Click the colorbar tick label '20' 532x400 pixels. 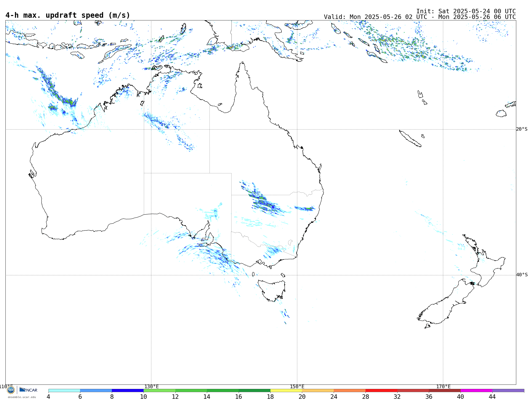point(302,397)
